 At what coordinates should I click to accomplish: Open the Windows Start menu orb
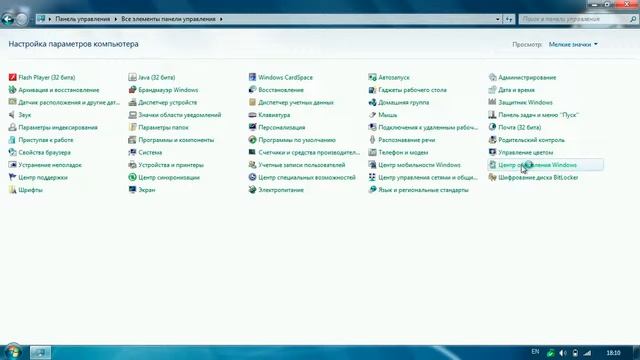coord(13,352)
